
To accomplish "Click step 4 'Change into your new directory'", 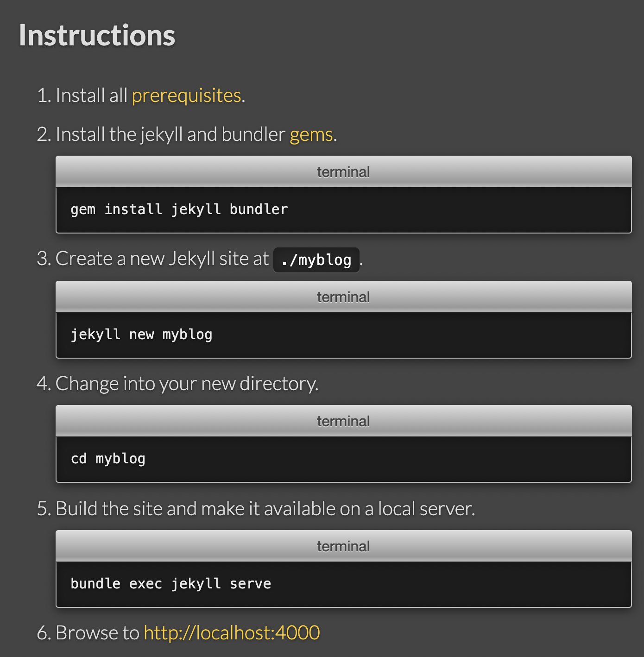I will click(x=187, y=384).
